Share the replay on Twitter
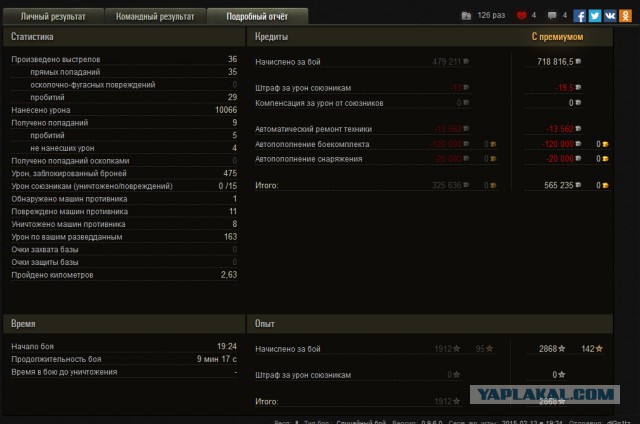 [595, 16]
